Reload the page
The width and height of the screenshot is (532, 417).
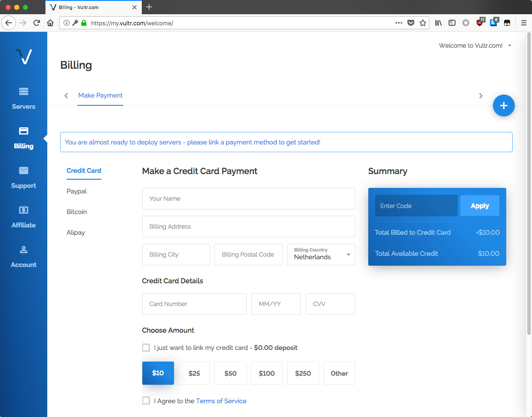click(x=37, y=23)
